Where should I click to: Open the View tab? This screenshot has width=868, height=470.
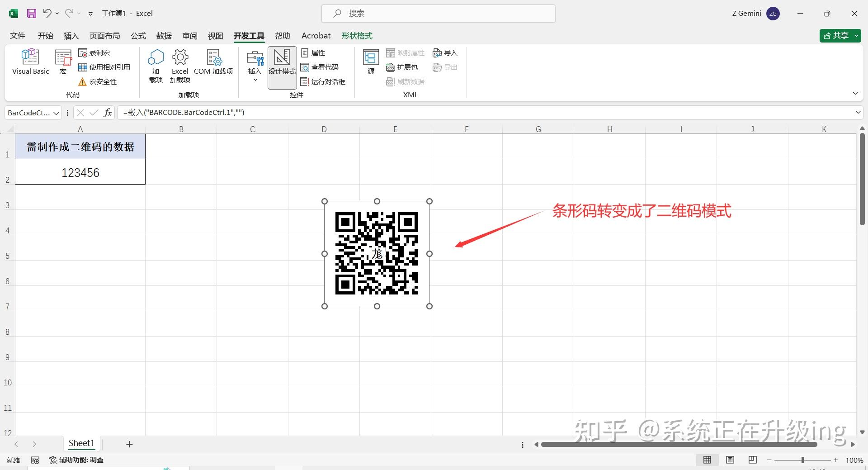coord(216,36)
